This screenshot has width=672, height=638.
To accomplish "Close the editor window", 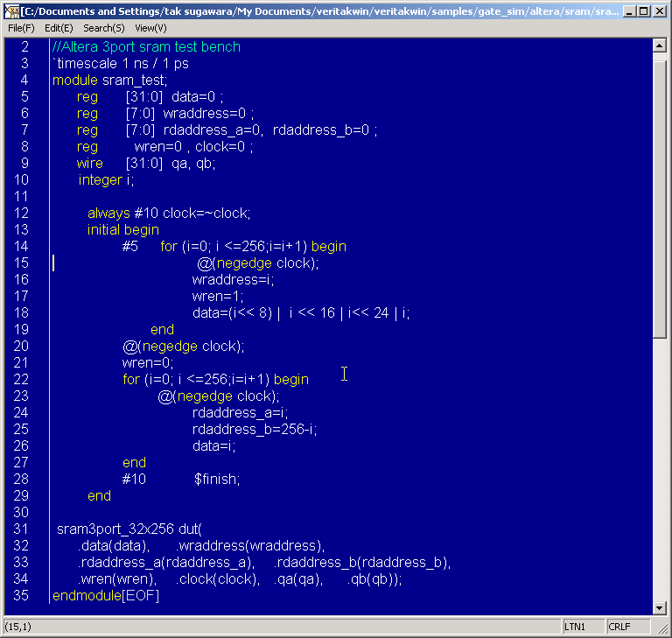I will click(x=660, y=11).
